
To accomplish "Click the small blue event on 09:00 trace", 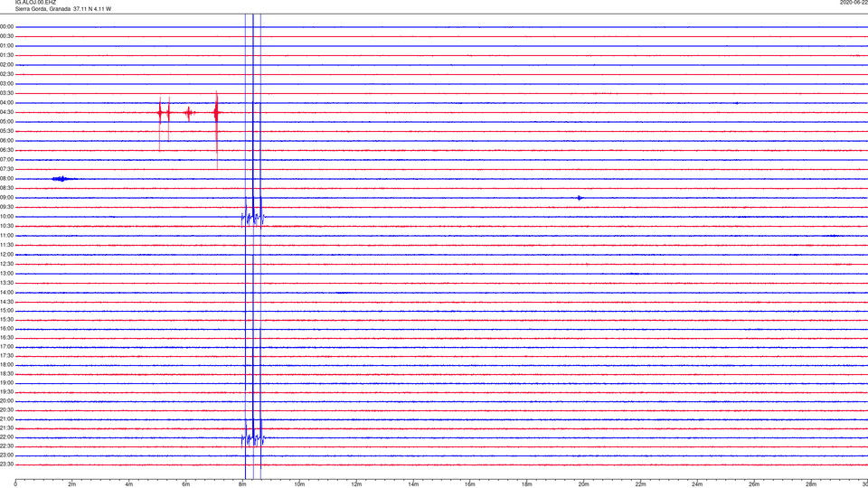I will pyautogui.click(x=580, y=198).
